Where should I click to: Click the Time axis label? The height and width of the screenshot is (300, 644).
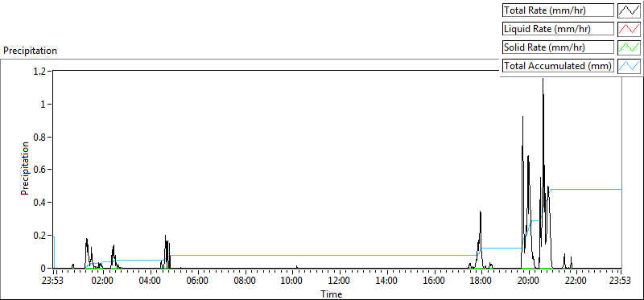pos(331,294)
